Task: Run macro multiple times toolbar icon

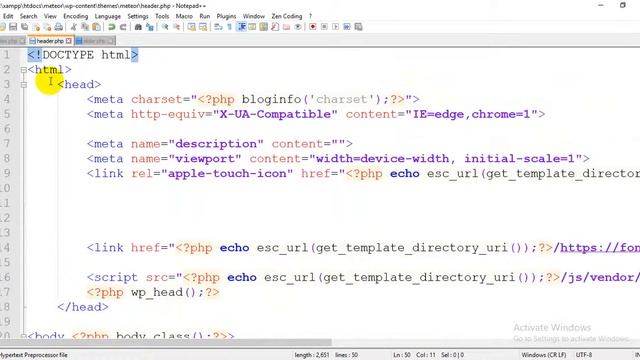Action: [347, 27]
